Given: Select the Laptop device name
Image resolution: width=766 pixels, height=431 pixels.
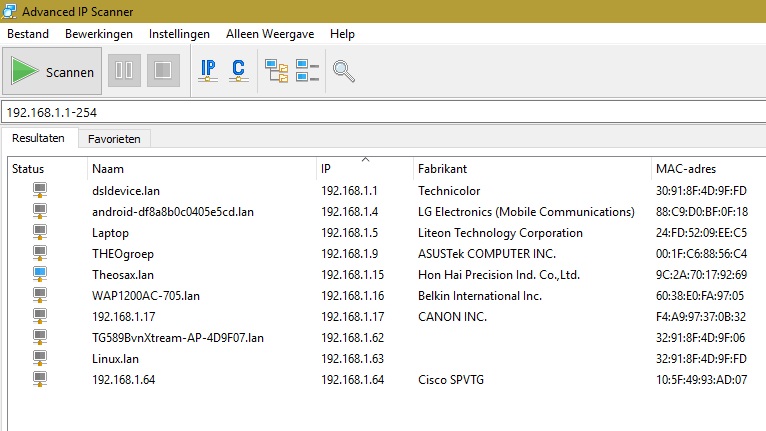Looking at the screenshot, I should click(110, 233).
